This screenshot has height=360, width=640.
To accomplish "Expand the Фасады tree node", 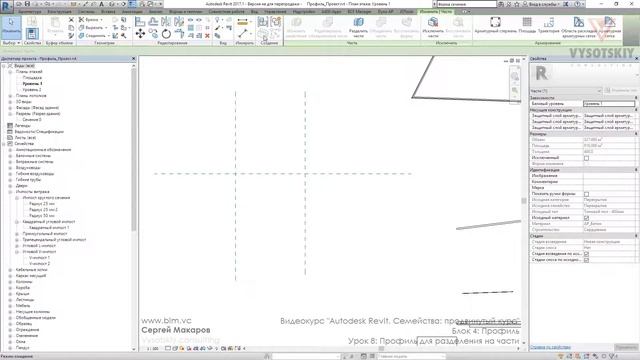I will pos(11,108).
